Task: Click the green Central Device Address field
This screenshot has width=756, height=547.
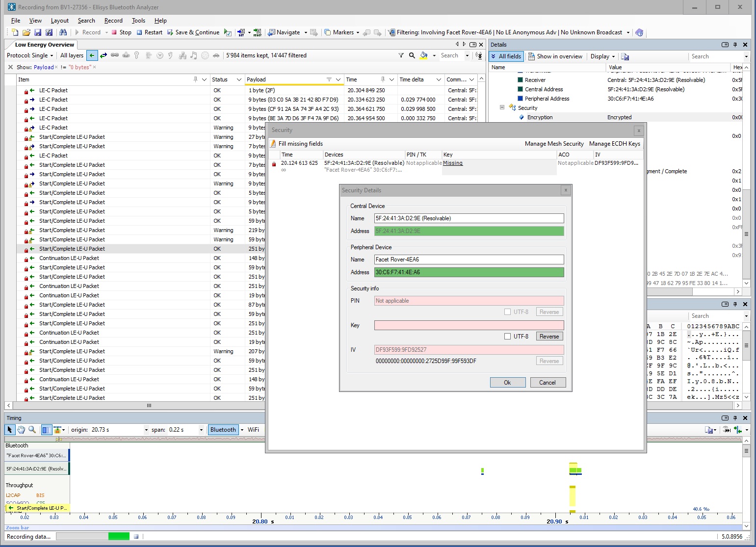Action: (469, 231)
